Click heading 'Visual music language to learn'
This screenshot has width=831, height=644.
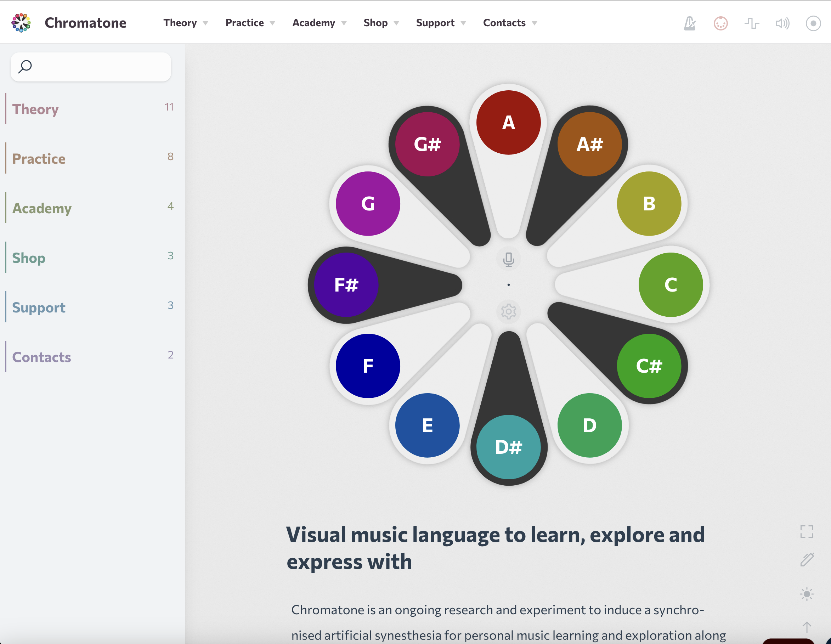click(x=496, y=548)
